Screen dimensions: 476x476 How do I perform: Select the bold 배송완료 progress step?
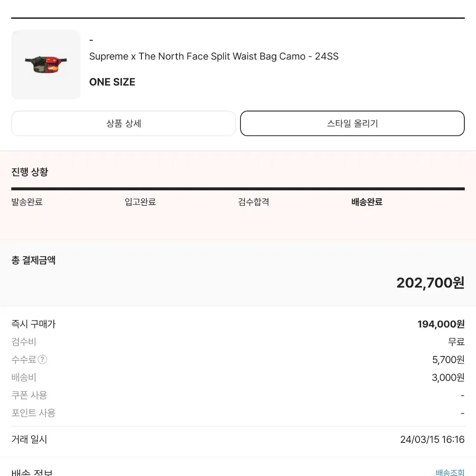(x=367, y=202)
